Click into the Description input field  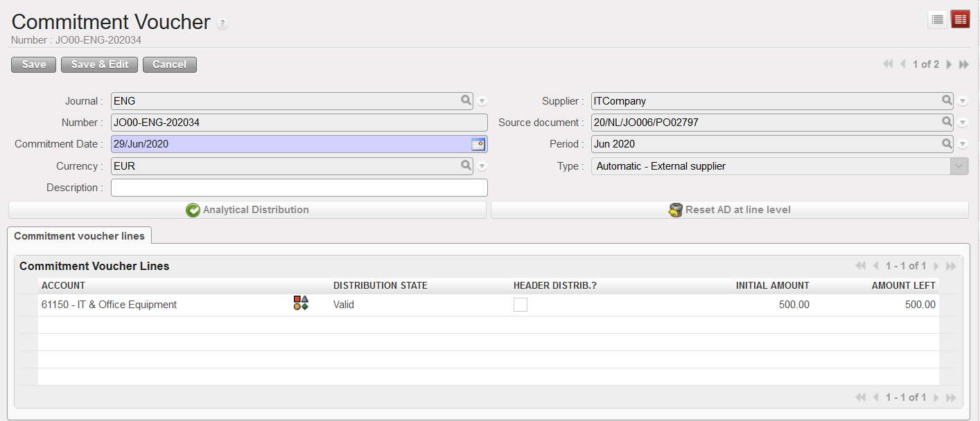(299, 188)
